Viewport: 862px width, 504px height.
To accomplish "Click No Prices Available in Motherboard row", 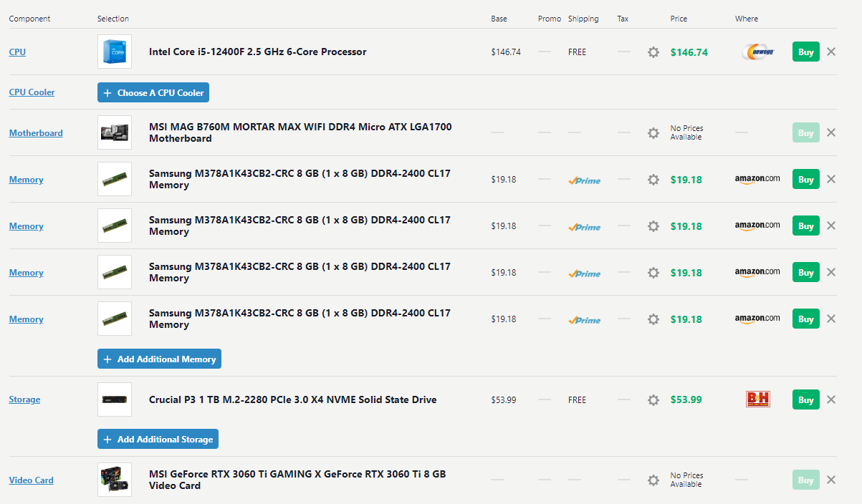I will tap(686, 132).
